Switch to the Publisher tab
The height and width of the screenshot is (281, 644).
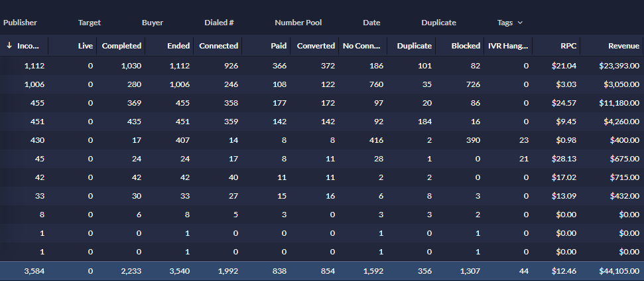coord(20,23)
